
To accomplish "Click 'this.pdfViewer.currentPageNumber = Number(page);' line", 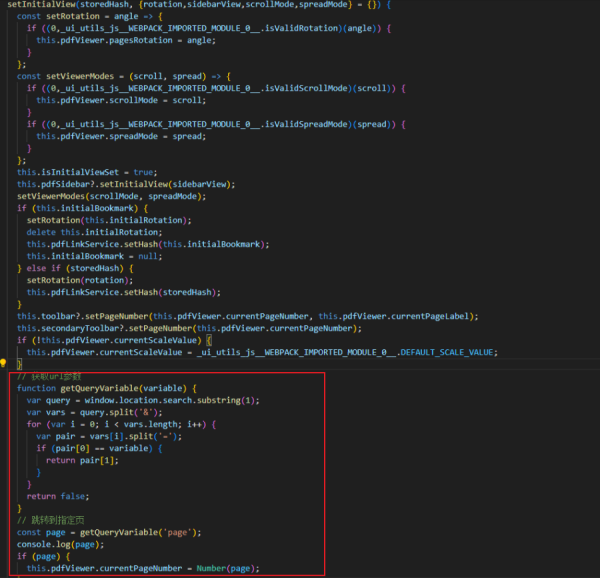I will [143, 568].
